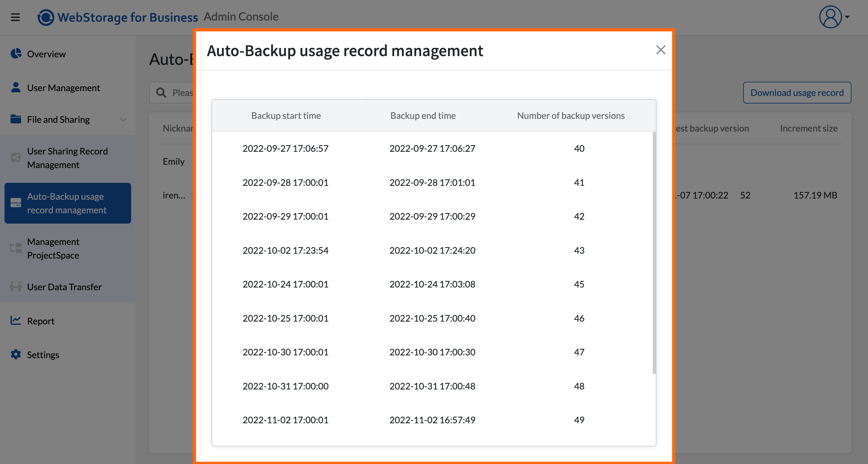The width and height of the screenshot is (868, 464).
Task: Click the search magnifier icon
Action: pyautogui.click(x=161, y=92)
